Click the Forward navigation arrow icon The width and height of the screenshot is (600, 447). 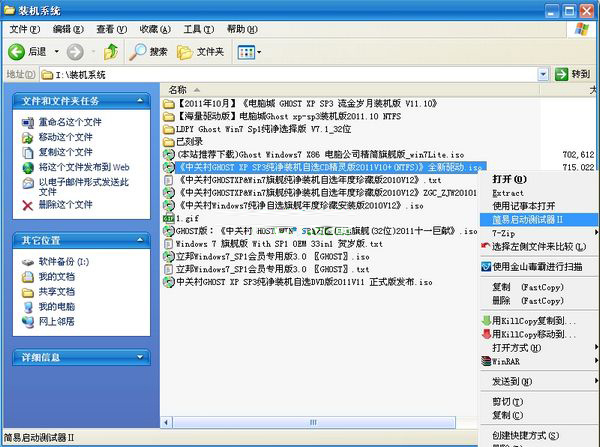(75, 52)
